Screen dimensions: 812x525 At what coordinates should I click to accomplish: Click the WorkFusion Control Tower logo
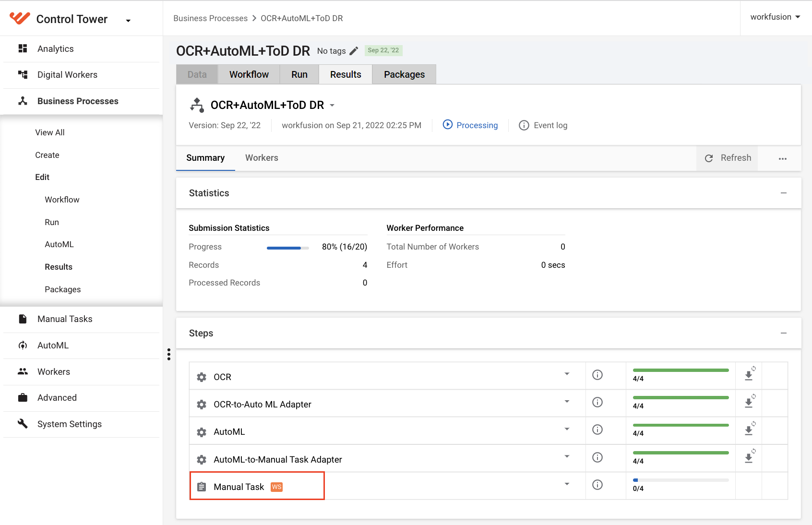(20, 18)
